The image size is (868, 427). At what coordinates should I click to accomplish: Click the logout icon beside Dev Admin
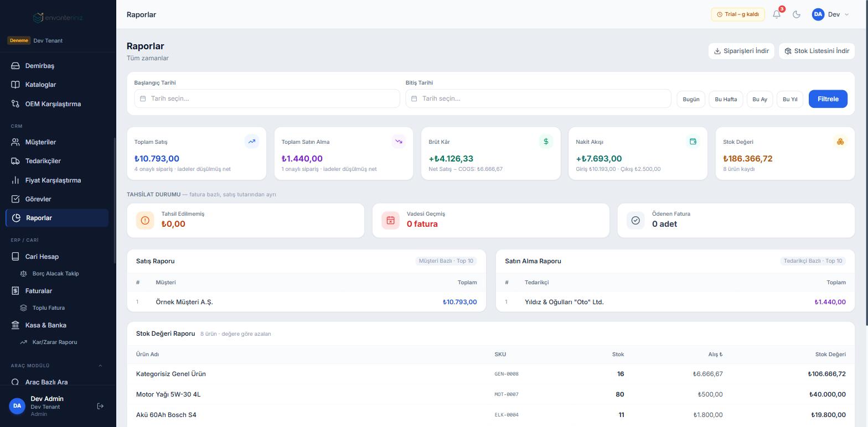[x=100, y=406]
